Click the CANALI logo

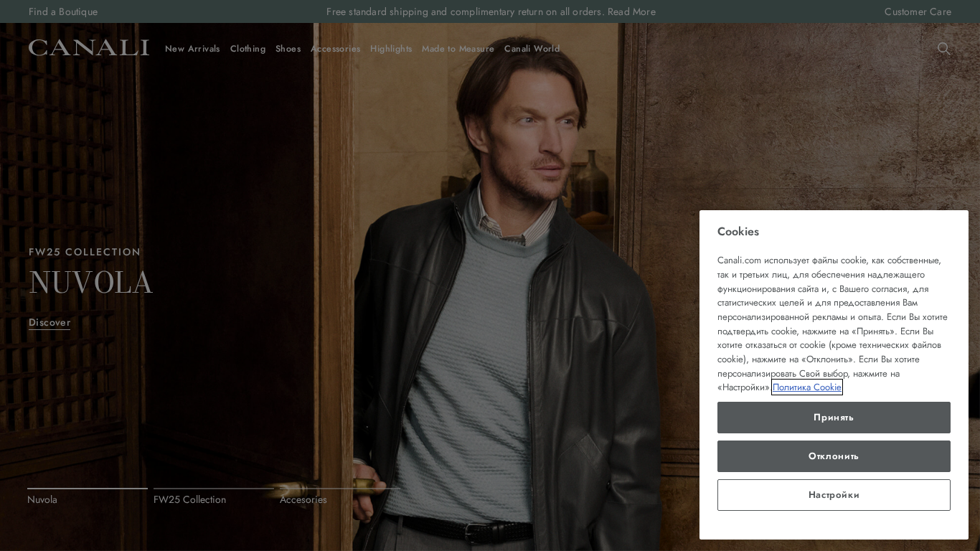89,48
